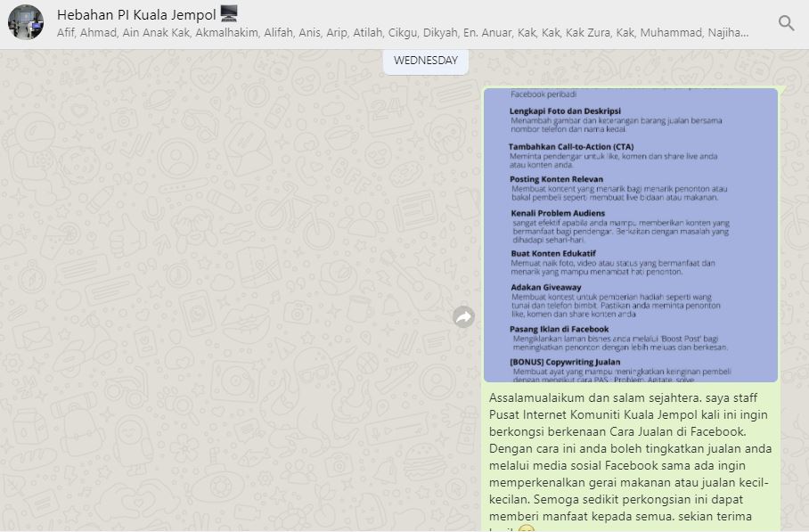Open the group profile picture
809x532 pixels.
(25, 22)
